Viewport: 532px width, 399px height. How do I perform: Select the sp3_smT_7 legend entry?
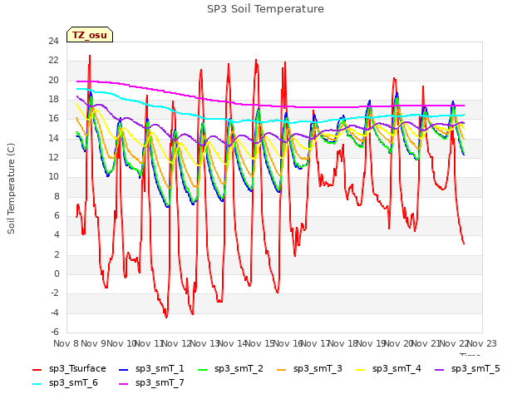(151, 383)
